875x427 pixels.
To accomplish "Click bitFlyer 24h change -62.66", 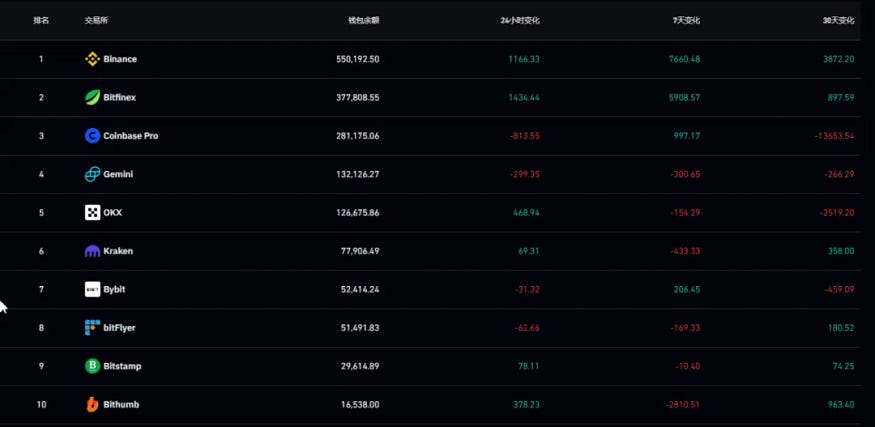I will tap(527, 328).
